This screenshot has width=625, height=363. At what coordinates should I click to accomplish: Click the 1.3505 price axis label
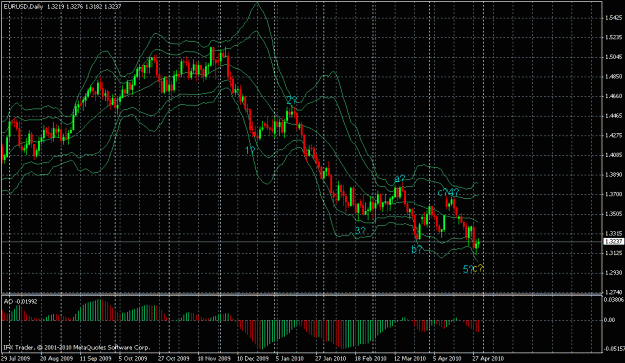(x=613, y=214)
